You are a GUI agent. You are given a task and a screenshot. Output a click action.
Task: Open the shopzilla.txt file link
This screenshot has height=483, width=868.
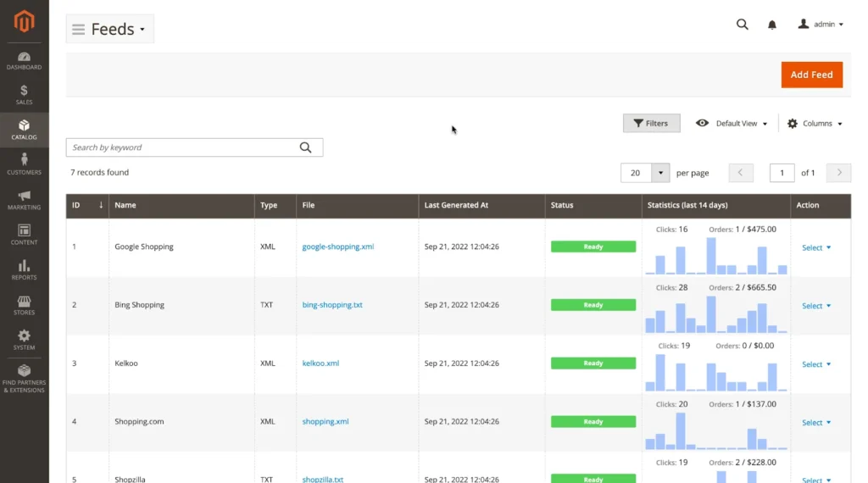click(x=323, y=479)
